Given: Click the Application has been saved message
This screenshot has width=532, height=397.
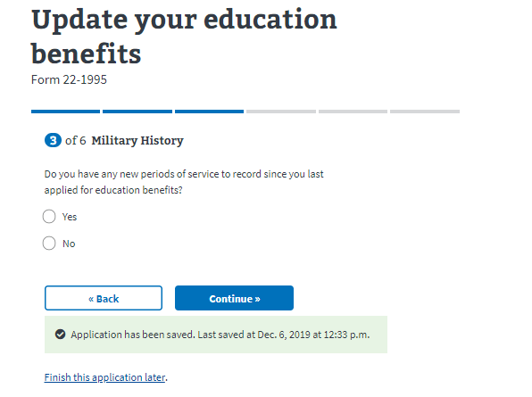Looking at the screenshot, I should coord(220,335).
